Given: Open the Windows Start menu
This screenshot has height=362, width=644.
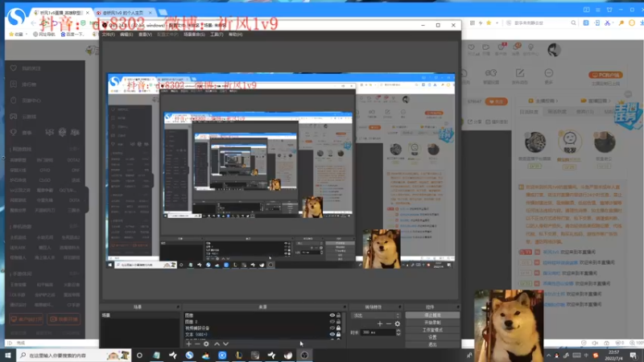Looking at the screenshot, I should pos(8,356).
